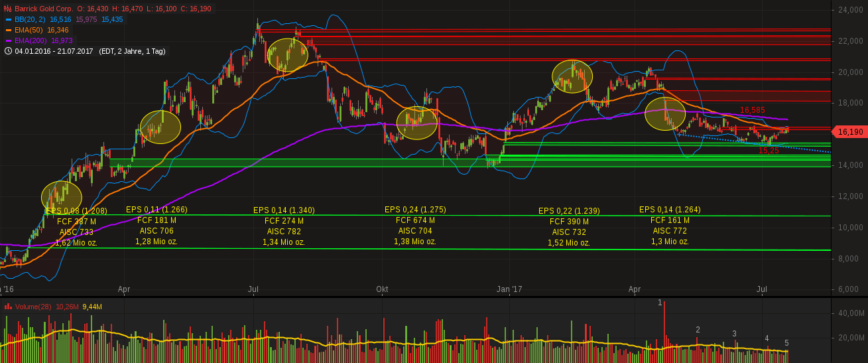This screenshot has height=363, width=868.
Task: Click the candlestick chart-type icon beside Barrick Gold Corp.
Action: click(x=7, y=9)
